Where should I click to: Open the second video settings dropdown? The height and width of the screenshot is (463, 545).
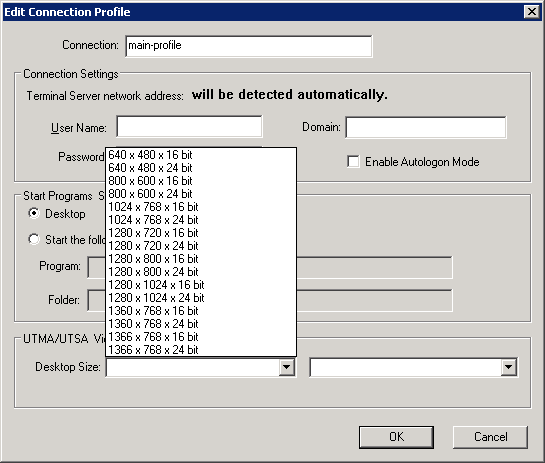508,367
